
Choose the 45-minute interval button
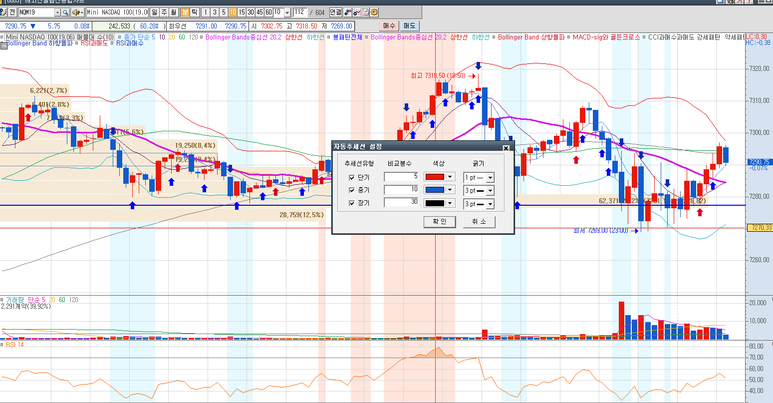[x=259, y=12]
